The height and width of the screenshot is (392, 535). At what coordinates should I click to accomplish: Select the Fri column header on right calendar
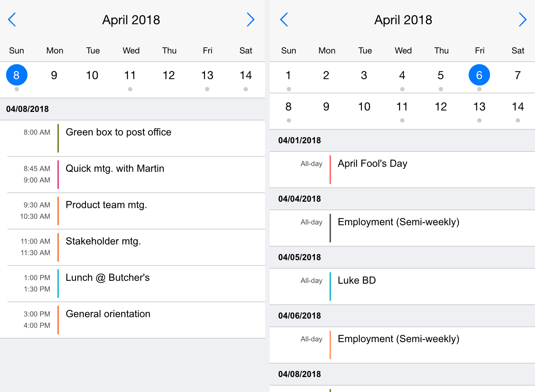tap(479, 51)
